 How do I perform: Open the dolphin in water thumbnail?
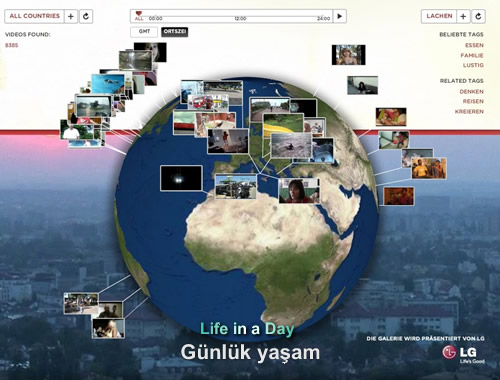pyautogui.click(x=108, y=84)
